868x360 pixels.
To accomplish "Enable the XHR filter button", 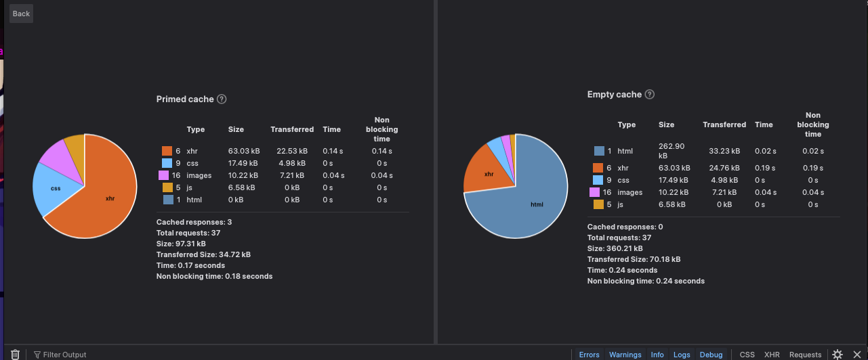I will tap(772, 355).
